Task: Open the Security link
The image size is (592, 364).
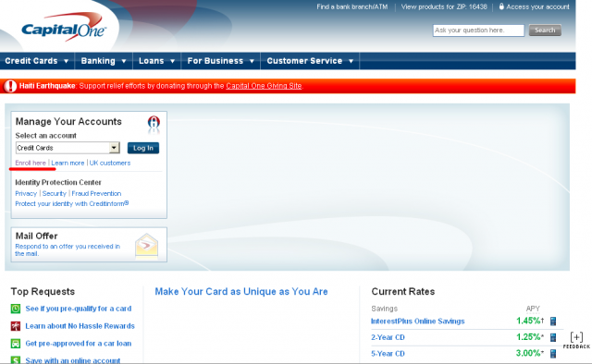Action: tap(54, 193)
